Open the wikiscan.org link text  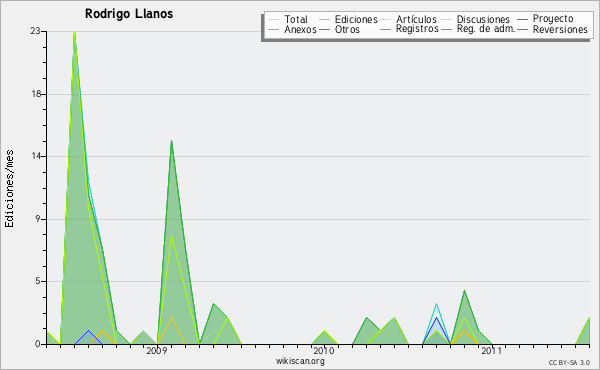(x=300, y=361)
